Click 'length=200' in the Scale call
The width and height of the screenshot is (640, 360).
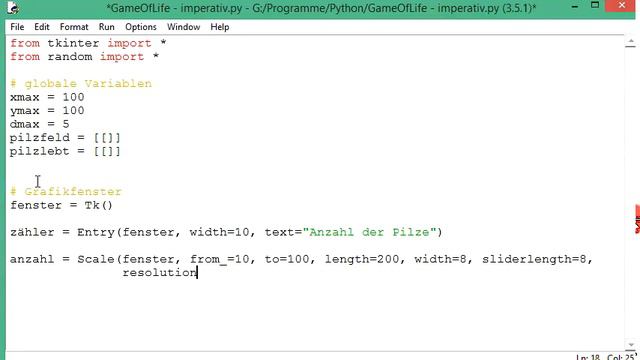(x=362, y=259)
